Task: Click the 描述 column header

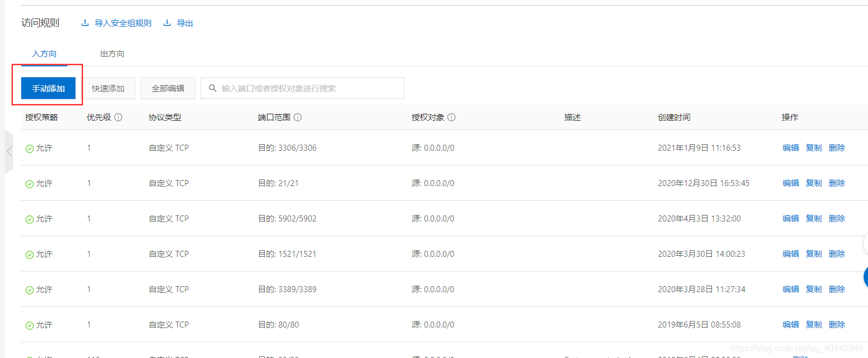Action: 572,117
